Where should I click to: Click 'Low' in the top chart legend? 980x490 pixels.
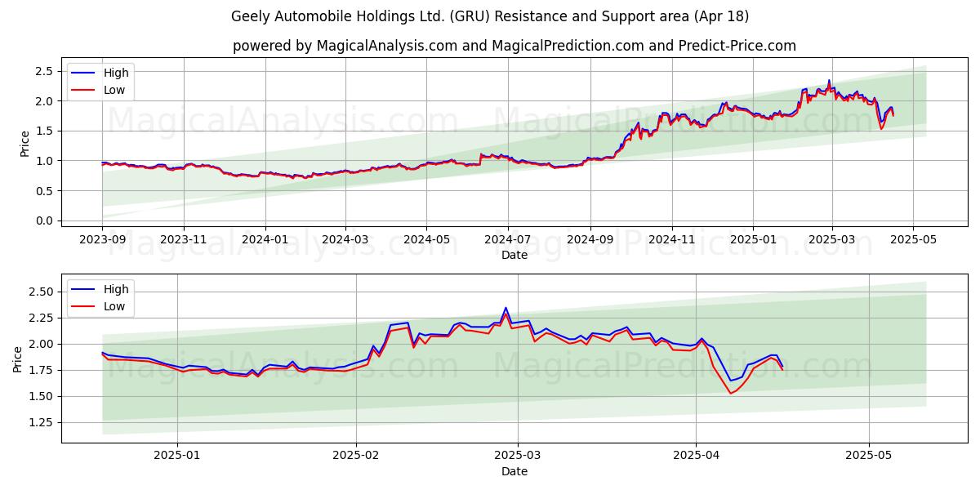pyautogui.click(x=114, y=91)
